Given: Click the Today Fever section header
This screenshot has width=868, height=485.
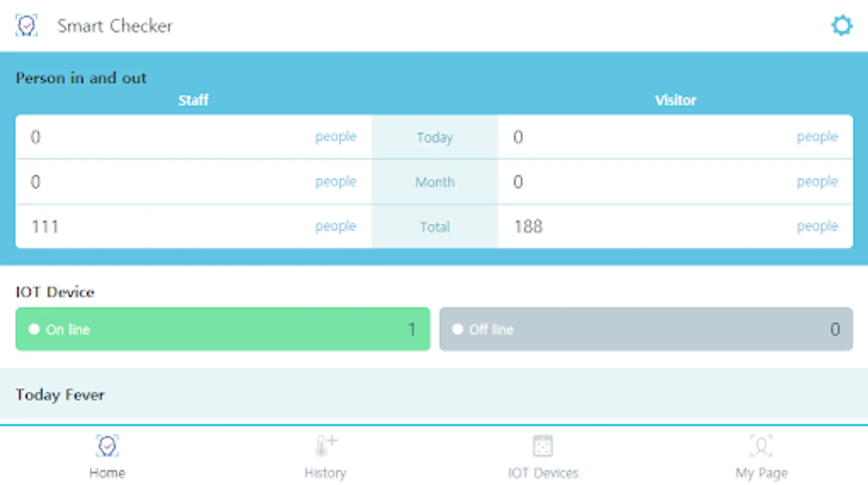Looking at the screenshot, I should click(60, 394).
